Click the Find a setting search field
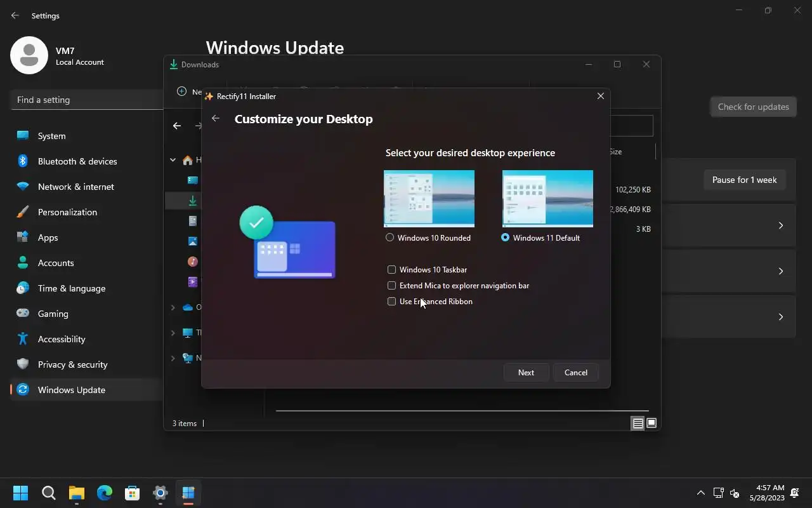This screenshot has width=812, height=508. (87, 100)
